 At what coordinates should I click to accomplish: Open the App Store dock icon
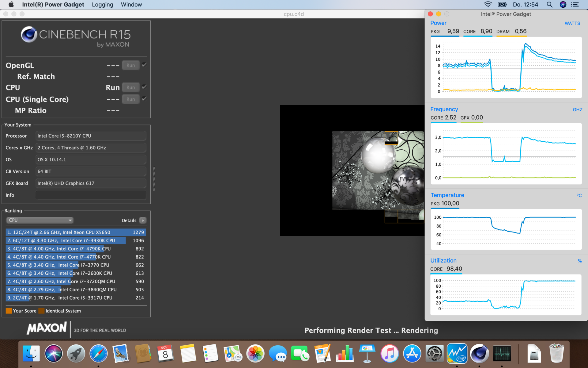[412, 354]
